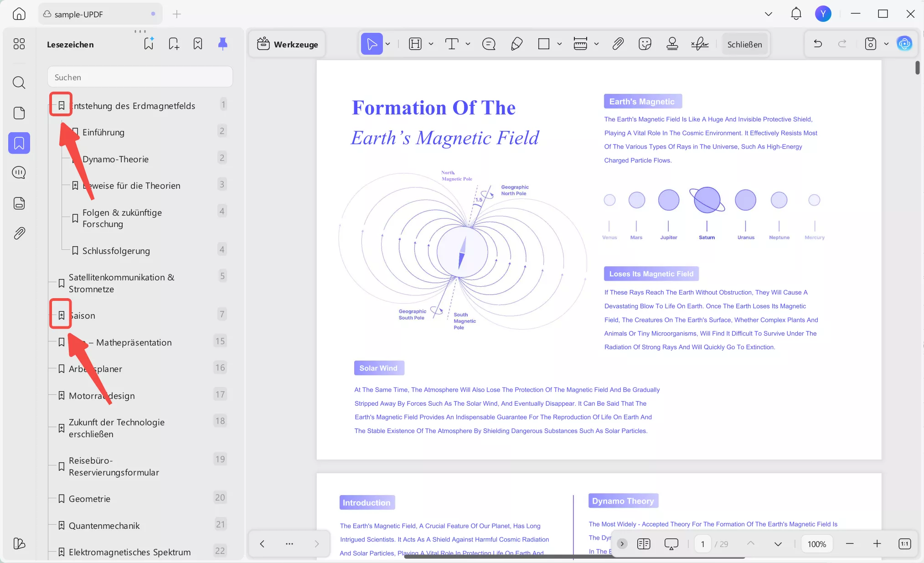Click the Suchen search field
This screenshot has width=924, height=563.
coord(140,77)
